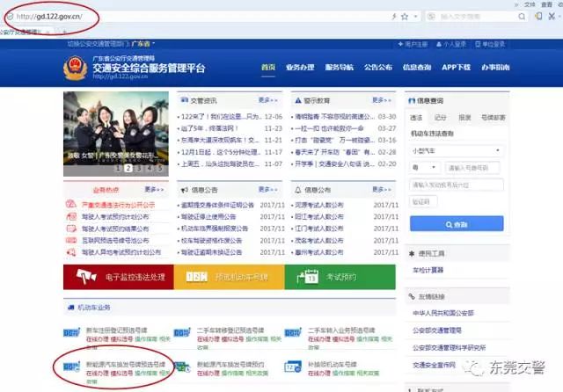Open the 粤 province prefix dropdown
This screenshot has width=563, height=392.
425,168
